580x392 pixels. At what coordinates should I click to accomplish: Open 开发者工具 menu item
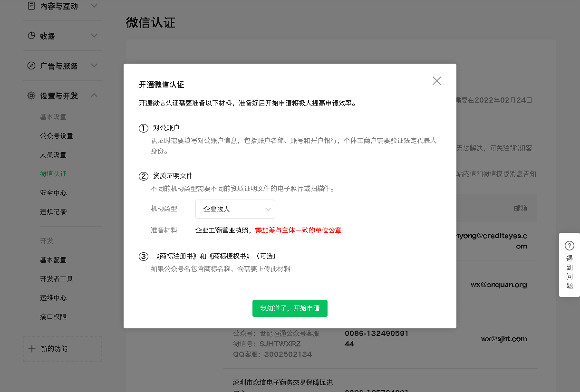click(57, 279)
